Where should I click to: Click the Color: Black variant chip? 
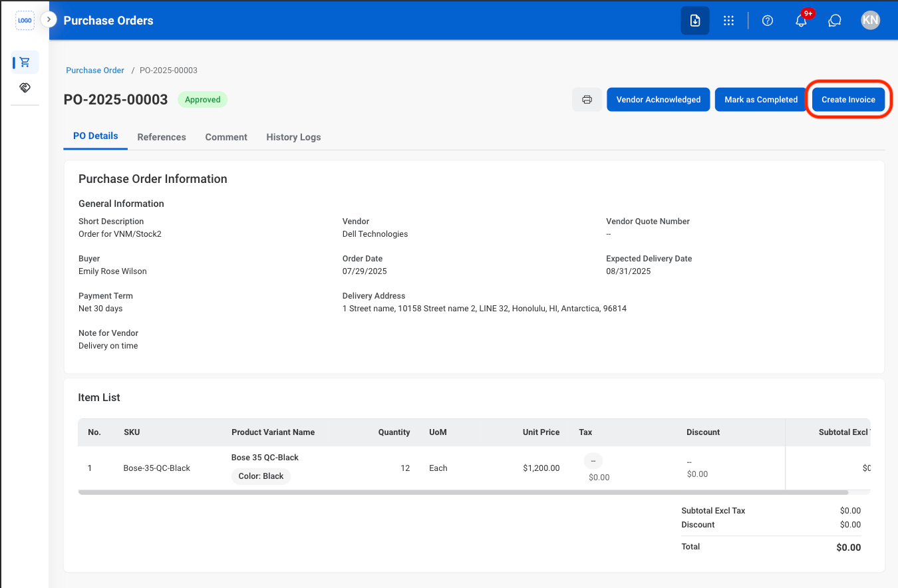[261, 476]
